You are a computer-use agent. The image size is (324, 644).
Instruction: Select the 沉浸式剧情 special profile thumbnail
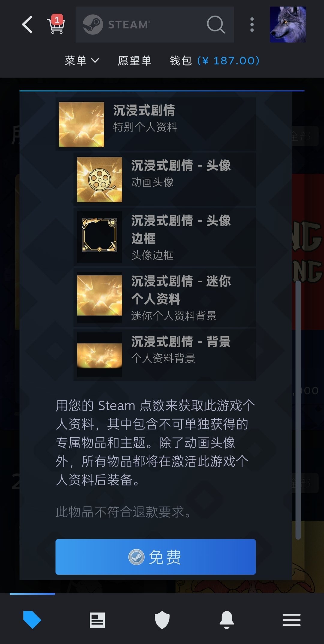click(82, 124)
